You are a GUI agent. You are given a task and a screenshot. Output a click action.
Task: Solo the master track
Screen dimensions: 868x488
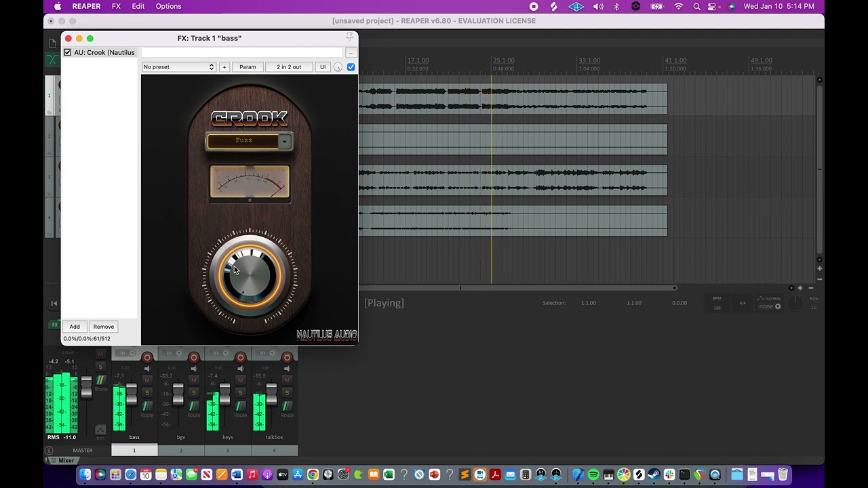pyautogui.click(x=100, y=367)
